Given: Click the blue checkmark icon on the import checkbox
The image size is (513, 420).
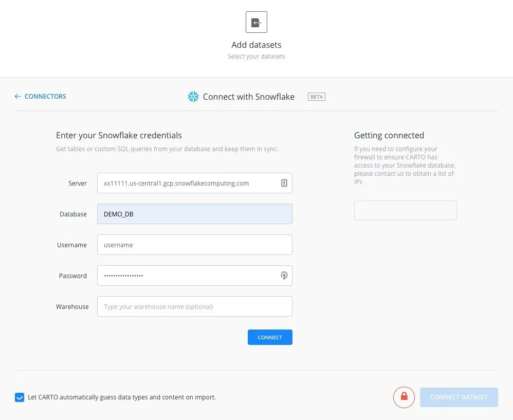Looking at the screenshot, I should tap(20, 397).
